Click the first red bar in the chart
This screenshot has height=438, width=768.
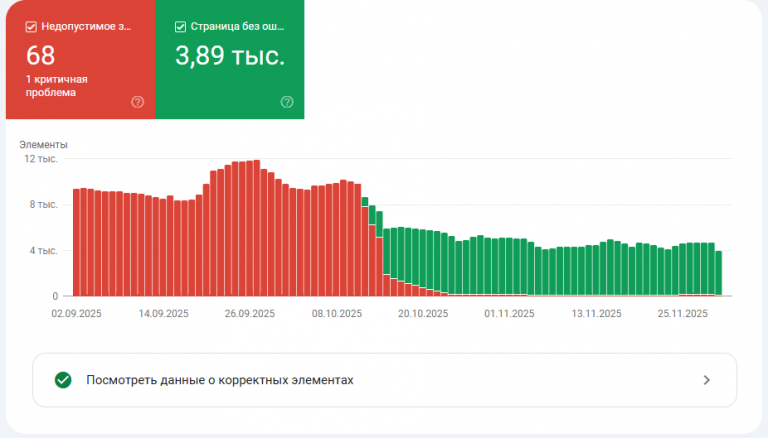tap(76, 243)
